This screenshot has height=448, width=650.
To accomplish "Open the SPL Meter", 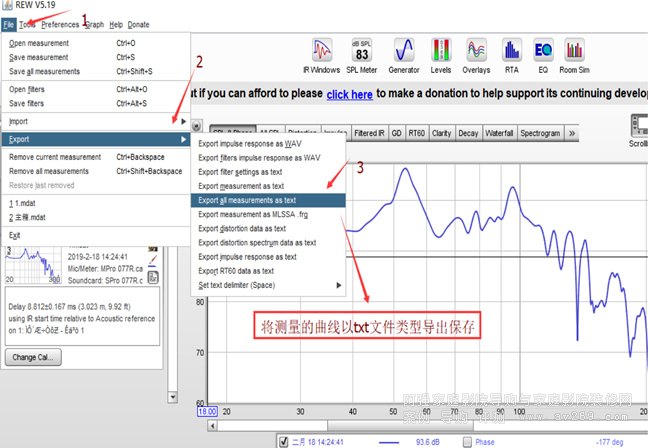I will (363, 54).
